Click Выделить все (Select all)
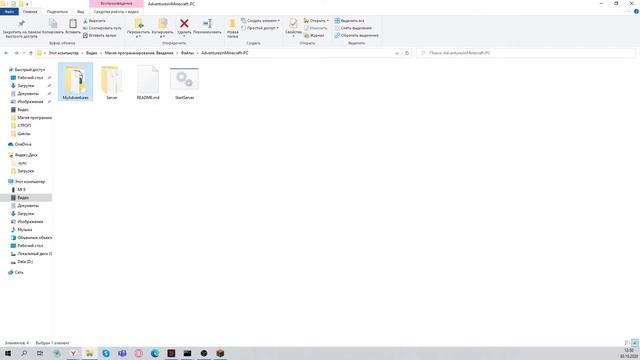The height and width of the screenshot is (360, 640). point(349,21)
